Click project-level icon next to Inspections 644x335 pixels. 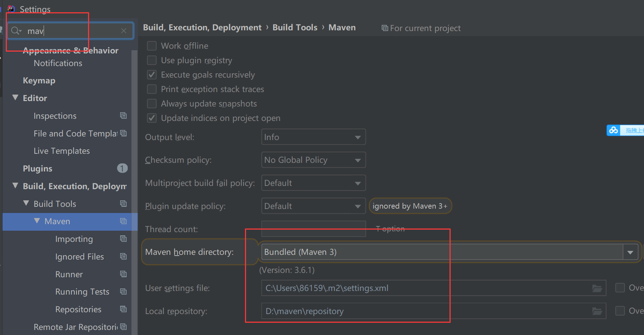pos(123,116)
